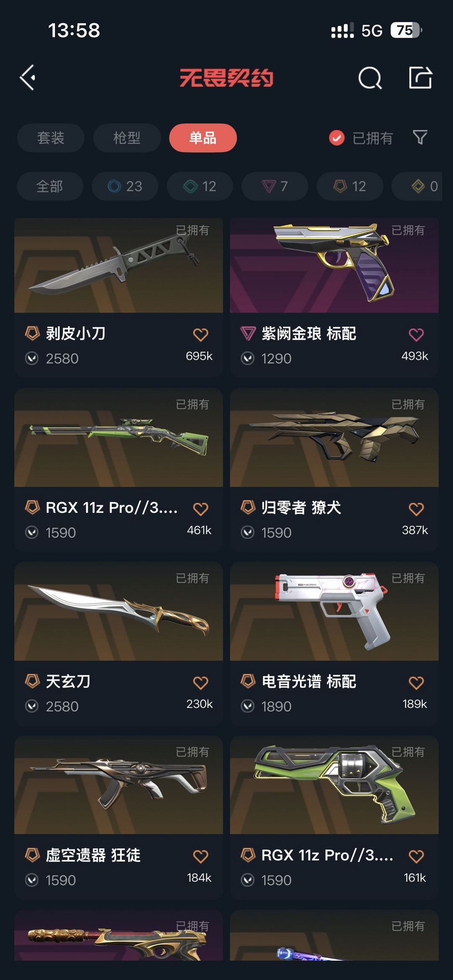
Task: Open the filter funnel icon
Action: coord(420,138)
